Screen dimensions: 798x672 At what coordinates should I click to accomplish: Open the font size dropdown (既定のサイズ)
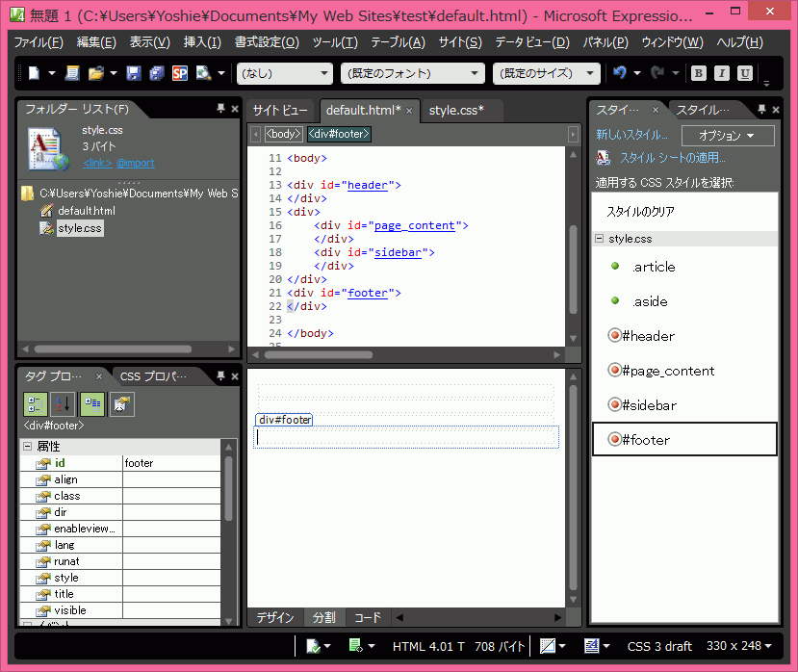(x=546, y=73)
